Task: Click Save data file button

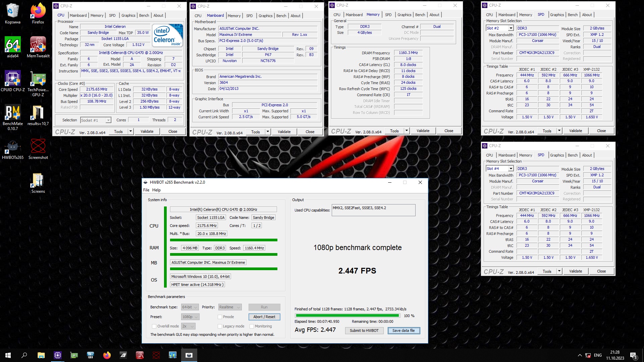Action: pos(404,330)
